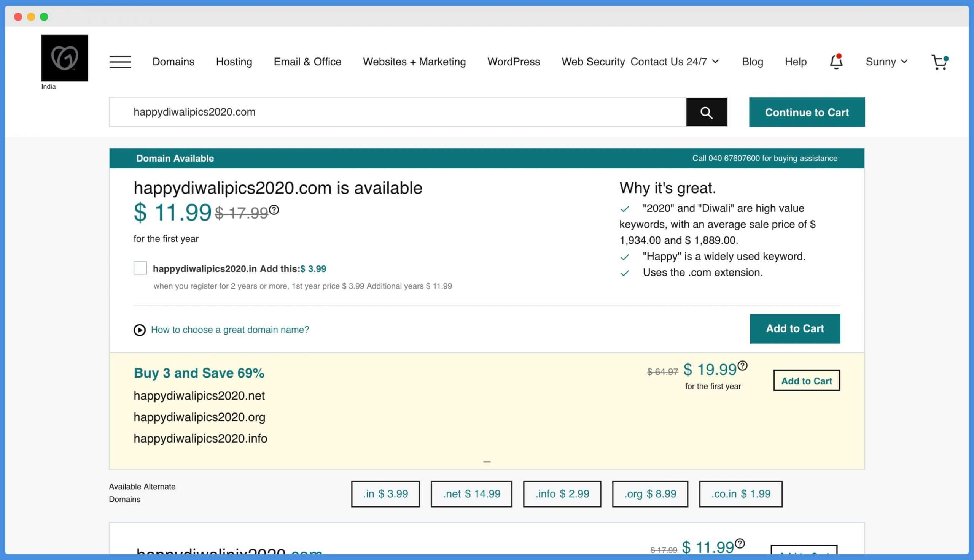Image resolution: width=974 pixels, height=560 pixels.
Task: Click info icon next to $19.99 bundle price
Action: pyautogui.click(x=742, y=365)
